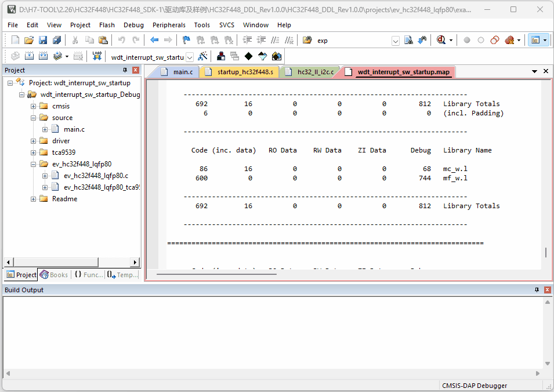
Task: Open the Flash menu
Action: tap(107, 25)
